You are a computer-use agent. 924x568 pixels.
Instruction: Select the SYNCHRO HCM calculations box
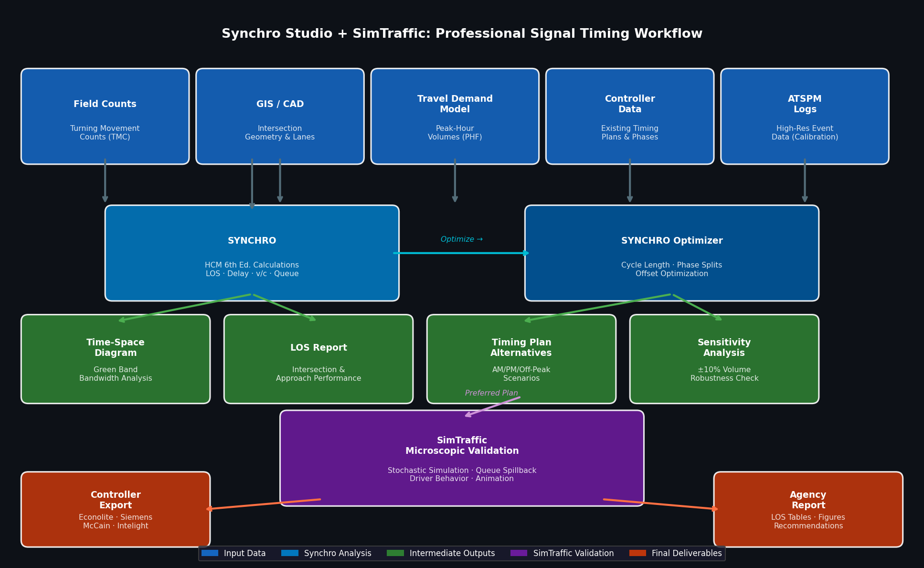pos(252,253)
